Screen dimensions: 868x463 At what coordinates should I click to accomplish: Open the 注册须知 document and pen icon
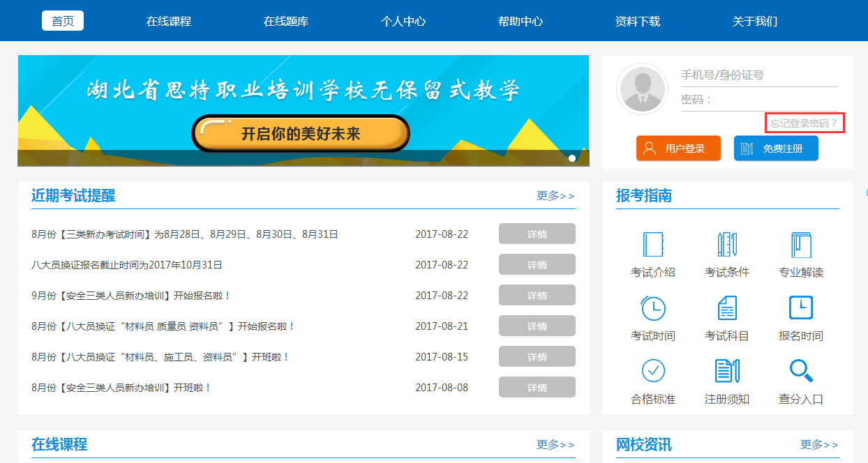[727, 371]
